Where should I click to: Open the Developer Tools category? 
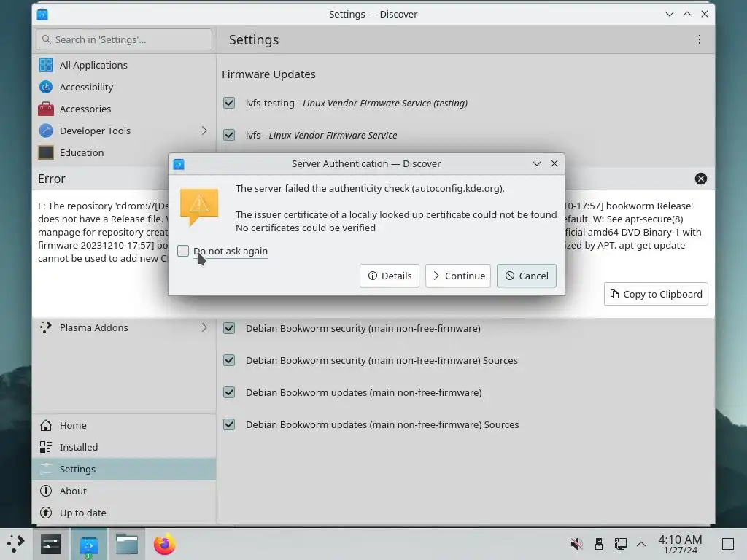[x=124, y=131]
